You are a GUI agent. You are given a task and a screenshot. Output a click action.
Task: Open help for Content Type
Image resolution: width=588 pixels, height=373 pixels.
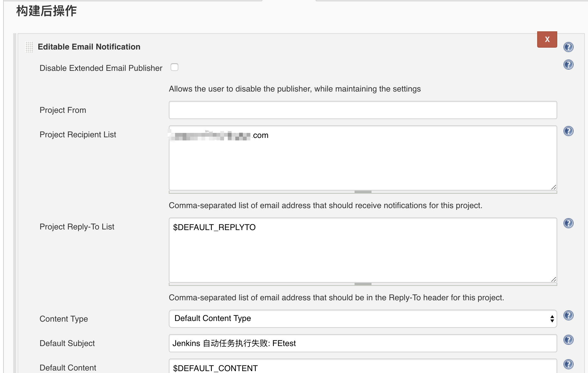[x=569, y=315]
